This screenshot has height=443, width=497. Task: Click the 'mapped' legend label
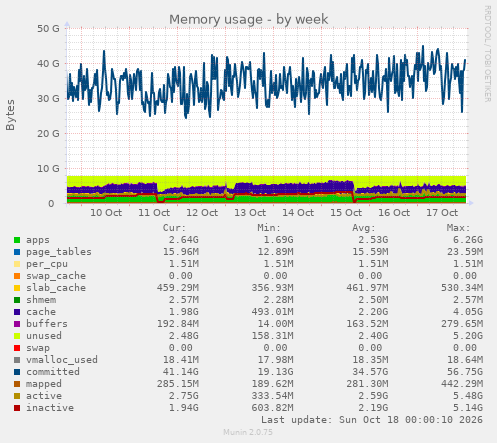point(44,384)
